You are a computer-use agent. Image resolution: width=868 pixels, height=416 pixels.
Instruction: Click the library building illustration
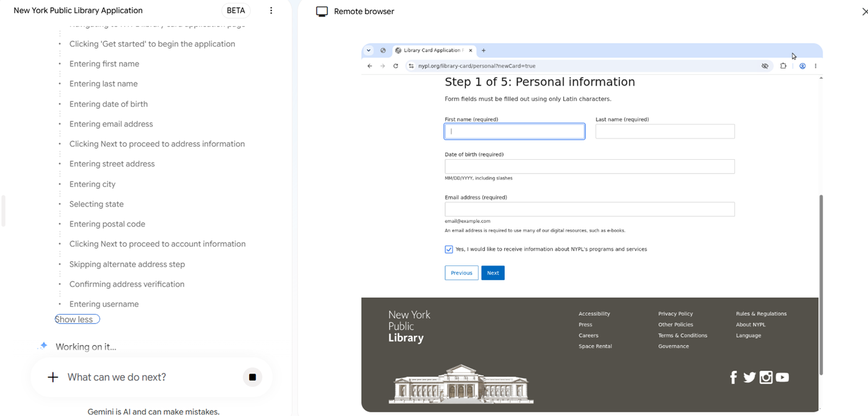pos(461,384)
